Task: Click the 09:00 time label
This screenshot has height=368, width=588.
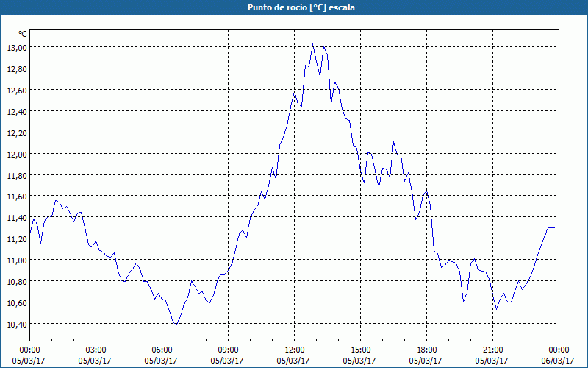Action: (x=228, y=350)
